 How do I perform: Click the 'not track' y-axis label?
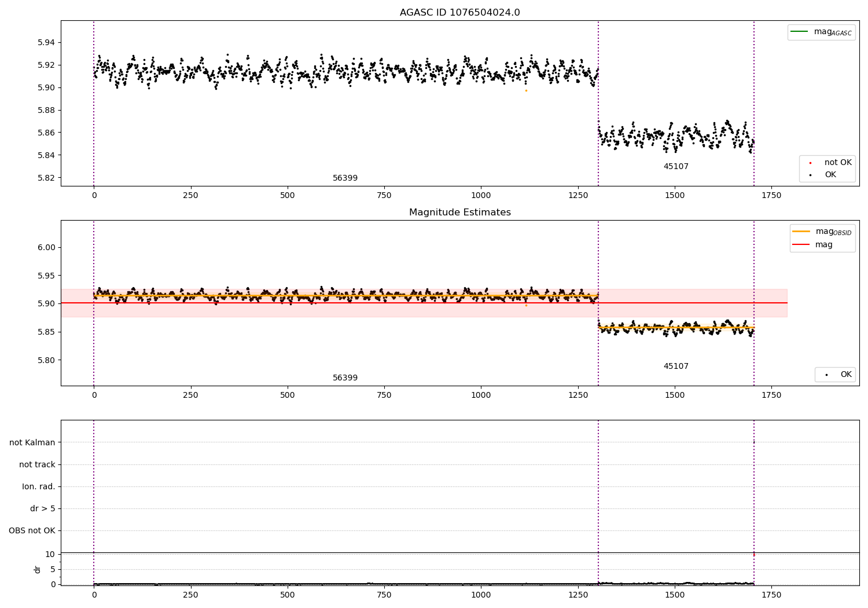(x=37, y=465)
